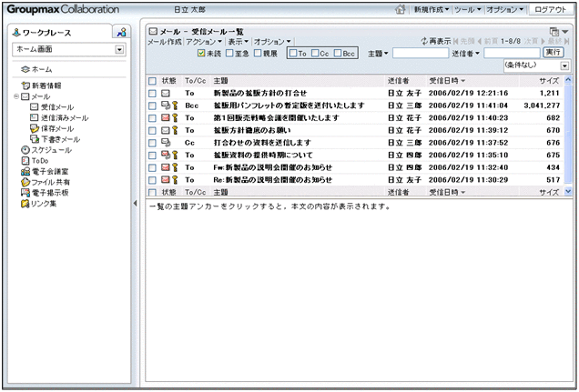Click the envelope status icon of 新製品の拡販方針の打合せ
This screenshot has width=579, height=392.
[x=166, y=94]
